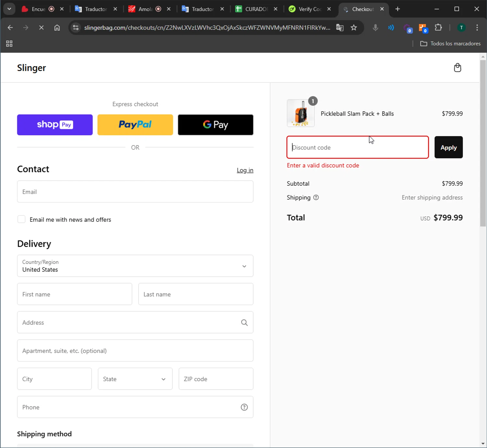Click the Phone input field
Image resolution: width=487 pixels, height=448 pixels.
coord(135,407)
